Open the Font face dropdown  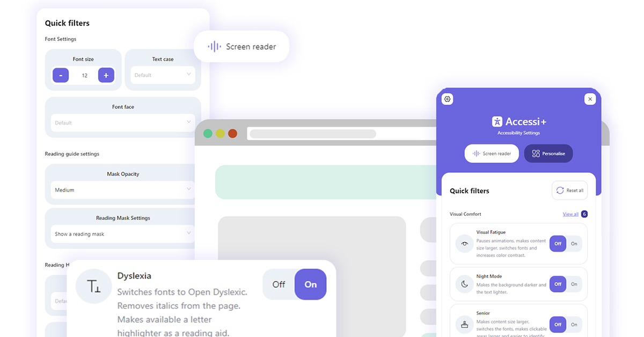123,123
